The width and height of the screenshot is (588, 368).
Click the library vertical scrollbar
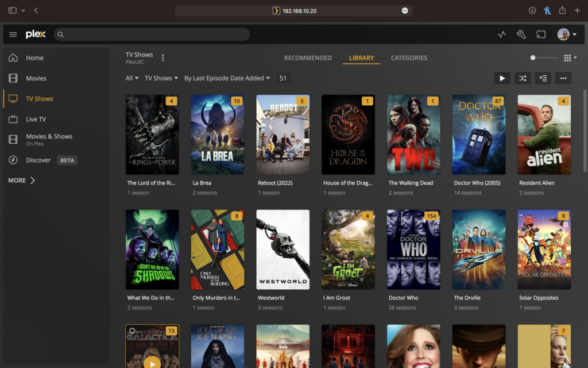pos(585,132)
